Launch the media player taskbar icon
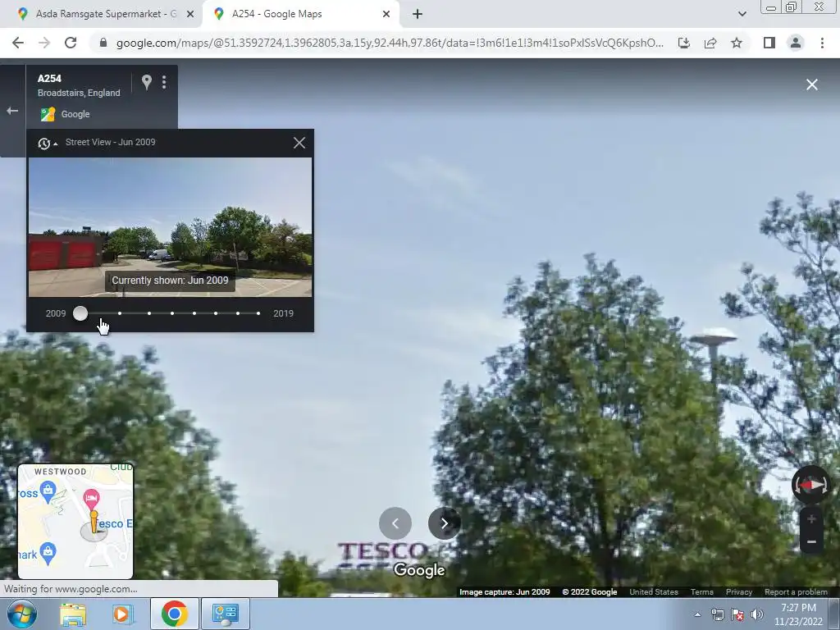 tap(121, 614)
